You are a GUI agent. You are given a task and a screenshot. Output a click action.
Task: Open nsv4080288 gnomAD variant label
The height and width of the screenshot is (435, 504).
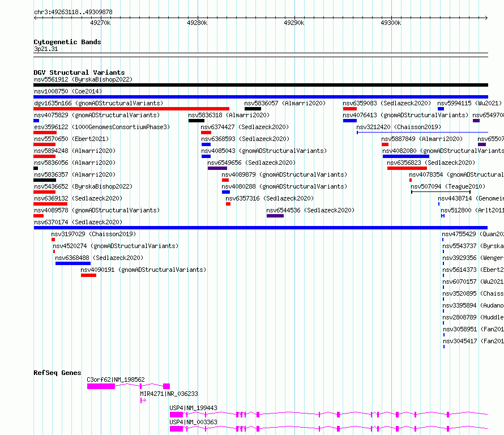tap(284, 186)
